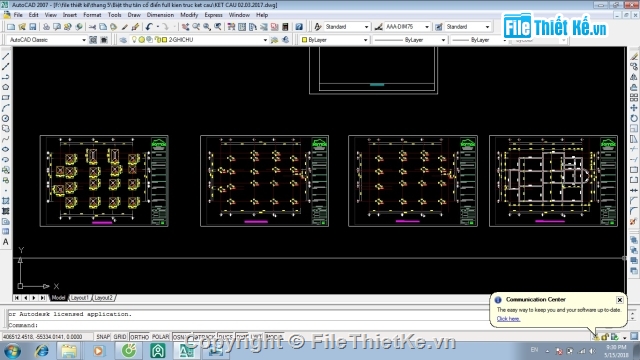This screenshot has height=360, width=640.
Task: Follow the 'Click here' link in Communication Center
Action: (508, 319)
